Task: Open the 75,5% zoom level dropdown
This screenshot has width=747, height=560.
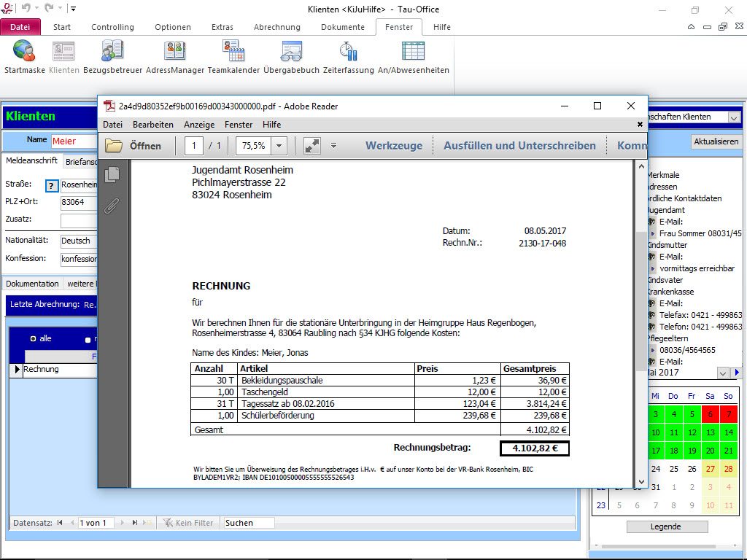Action: pyautogui.click(x=279, y=146)
